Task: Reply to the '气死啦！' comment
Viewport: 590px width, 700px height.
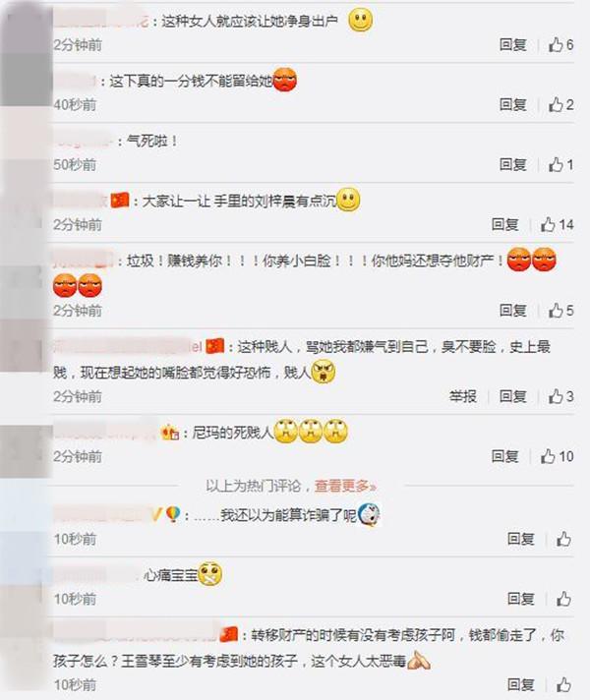Action: point(512,165)
